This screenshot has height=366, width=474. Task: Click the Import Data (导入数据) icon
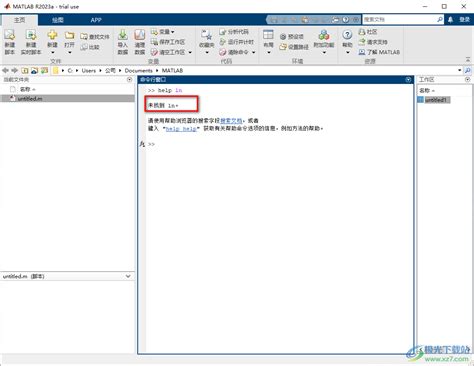[x=123, y=35]
